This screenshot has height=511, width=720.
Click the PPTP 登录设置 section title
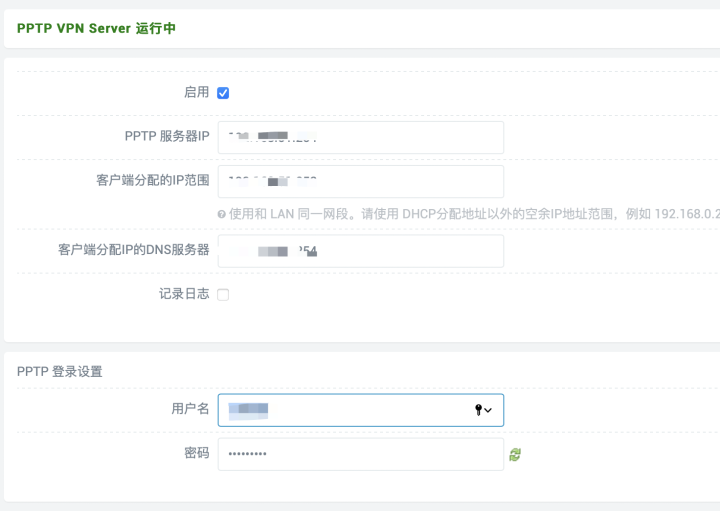click(x=60, y=371)
